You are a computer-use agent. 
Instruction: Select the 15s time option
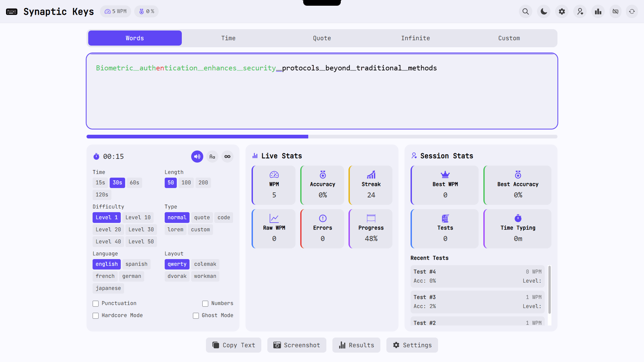[100, 183]
